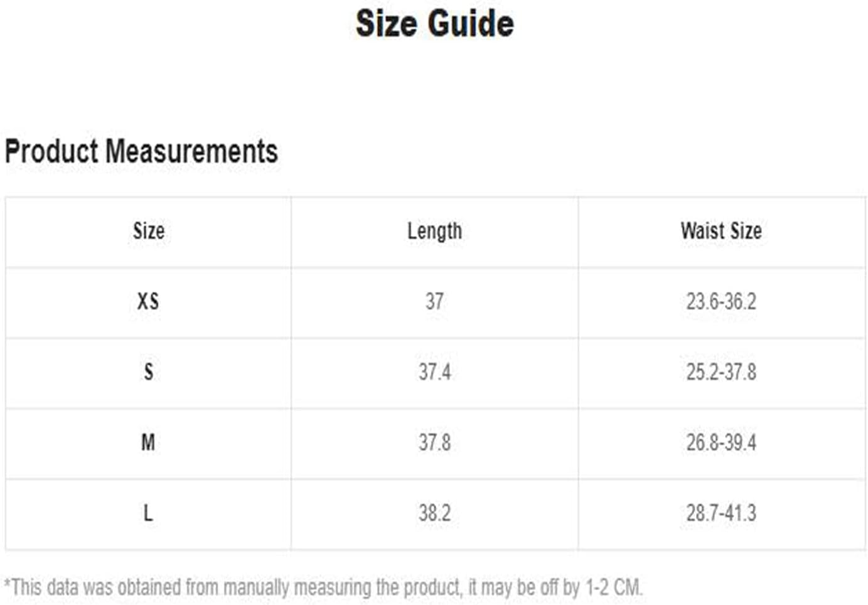Click the 1-2 CM text in footnote
Screen dimensions: 868x605
613,587
